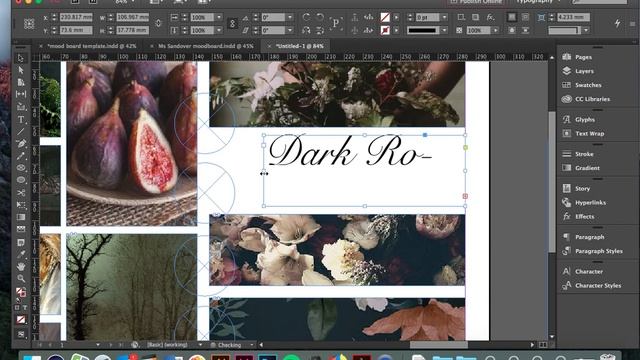This screenshot has width=640, height=360.
Task: Select the Rectangle Frame tool
Action: 21,168
